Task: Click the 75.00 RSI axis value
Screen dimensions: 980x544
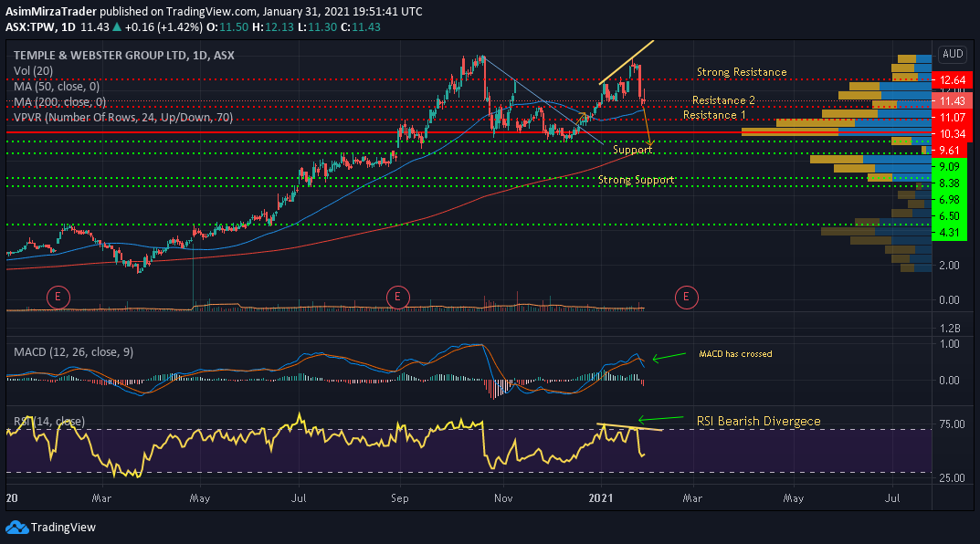Action: click(x=952, y=424)
